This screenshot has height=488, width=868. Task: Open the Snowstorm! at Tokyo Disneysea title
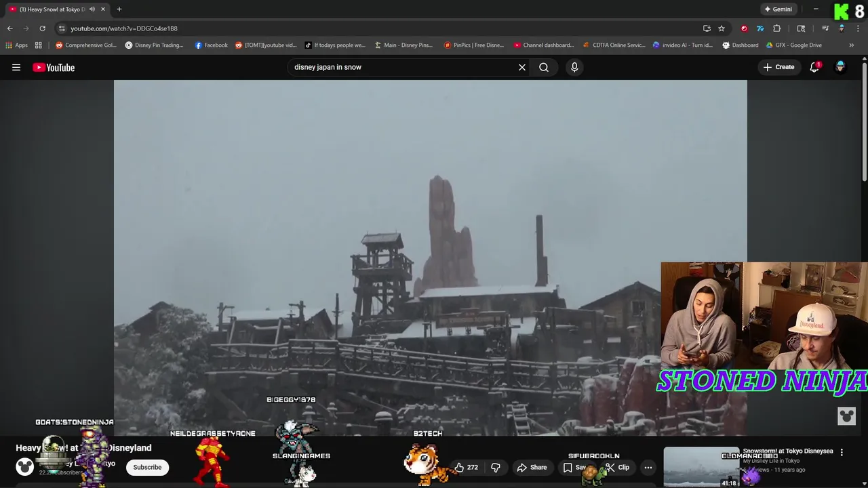tap(788, 451)
